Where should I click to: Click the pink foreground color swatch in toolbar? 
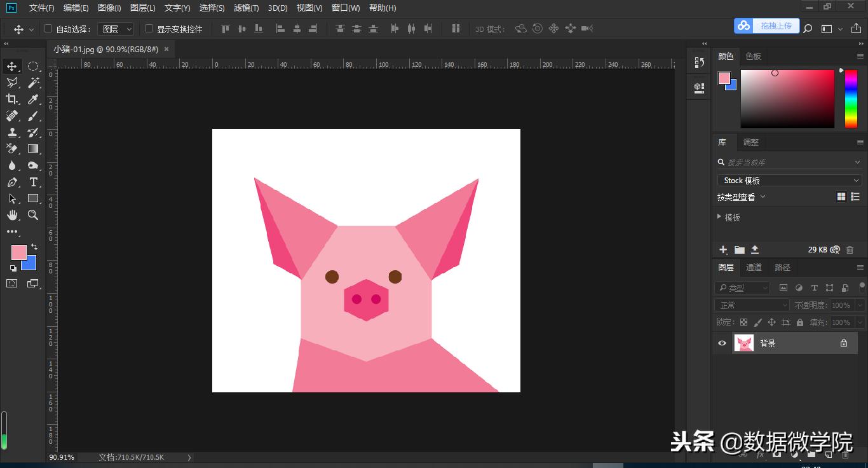(x=18, y=252)
